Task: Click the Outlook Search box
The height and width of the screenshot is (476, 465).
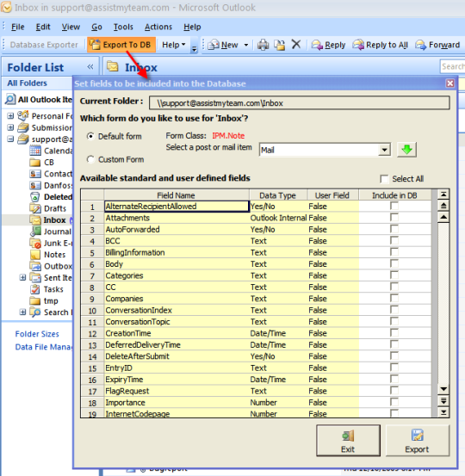Action: tap(453, 66)
